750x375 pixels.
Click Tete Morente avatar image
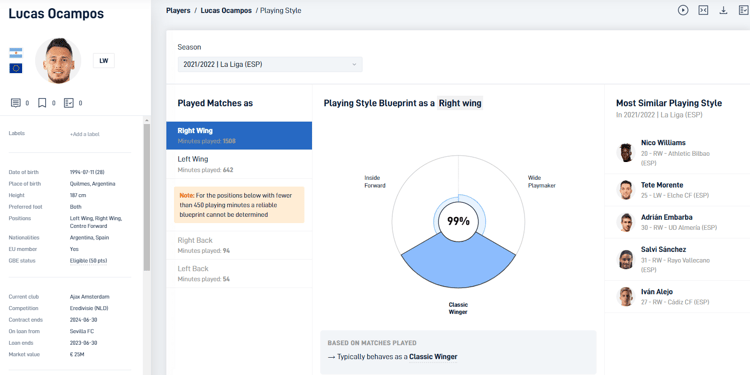click(x=626, y=190)
